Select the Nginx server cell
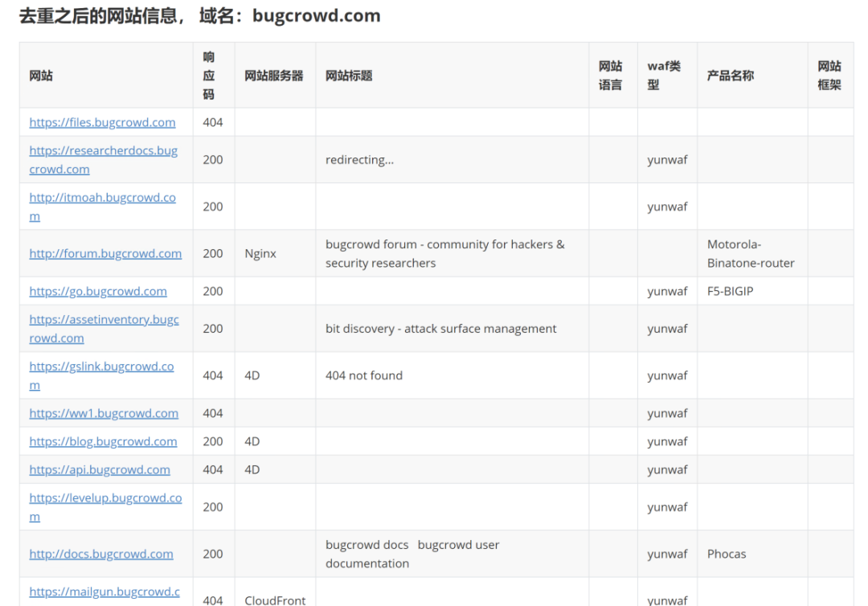 click(260, 253)
